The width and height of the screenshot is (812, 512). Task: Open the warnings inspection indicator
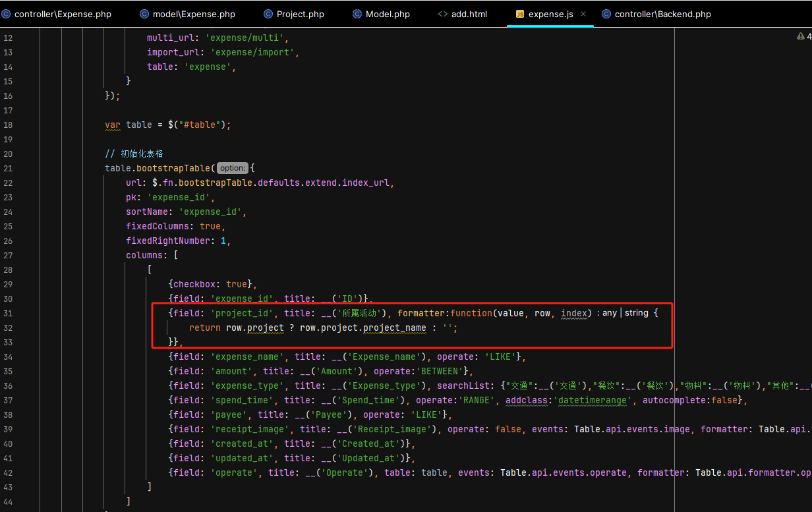click(804, 37)
